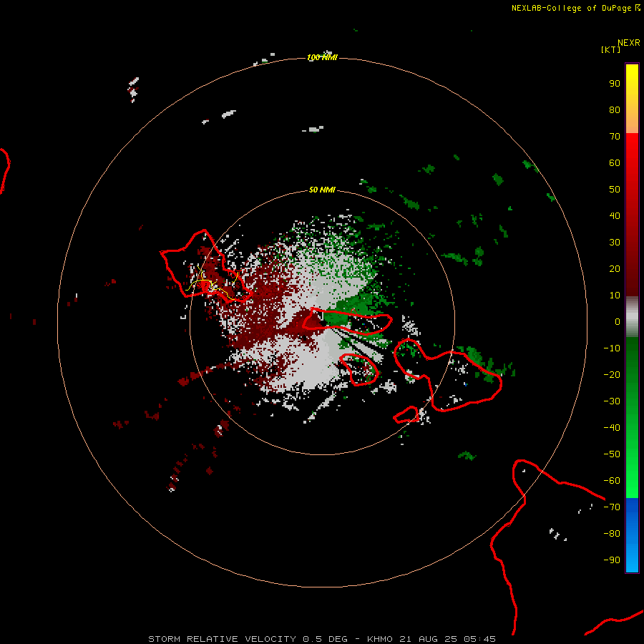Click the -70 knot scale label

coord(612,507)
